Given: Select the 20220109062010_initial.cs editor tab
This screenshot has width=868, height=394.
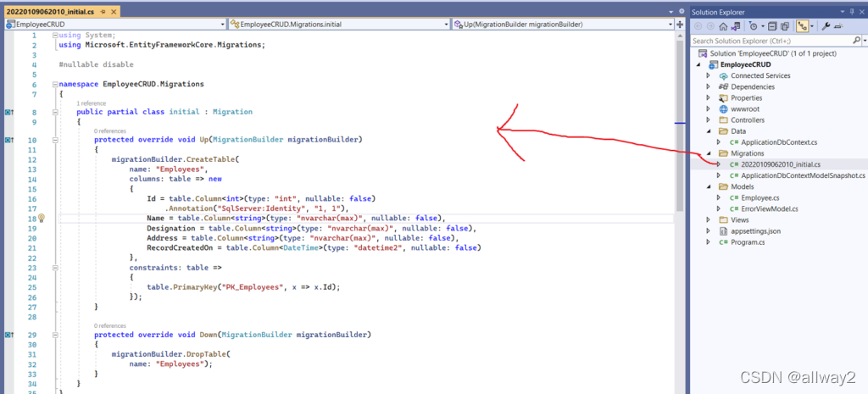Looking at the screenshot, I should pos(52,12).
